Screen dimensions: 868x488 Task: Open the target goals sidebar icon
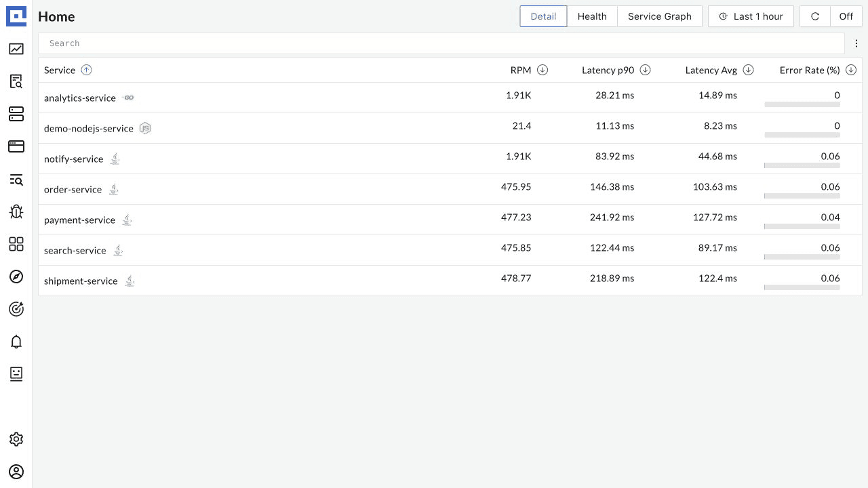coord(16,309)
